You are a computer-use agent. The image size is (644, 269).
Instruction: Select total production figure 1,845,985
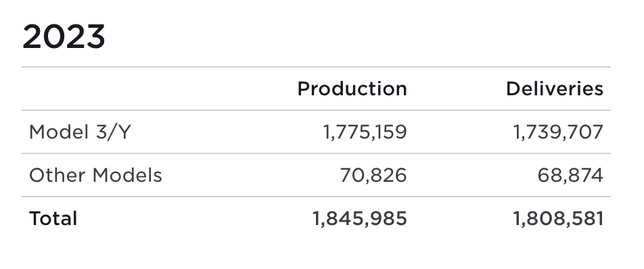(x=360, y=219)
